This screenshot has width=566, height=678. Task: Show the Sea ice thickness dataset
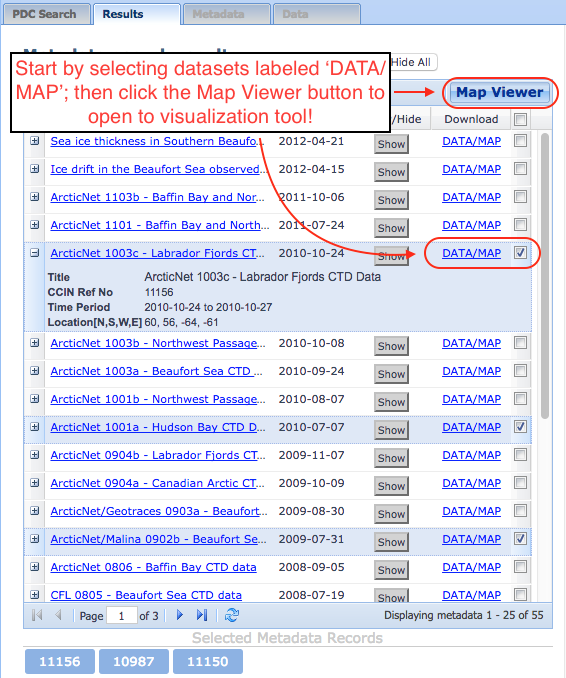pyautogui.click(x=391, y=144)
